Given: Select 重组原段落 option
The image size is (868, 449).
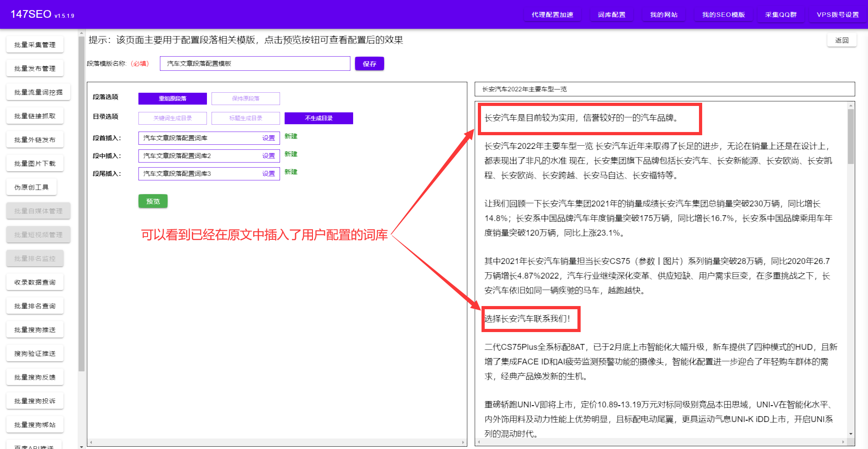Looking at the screenshot, I should tap(173, 99).
